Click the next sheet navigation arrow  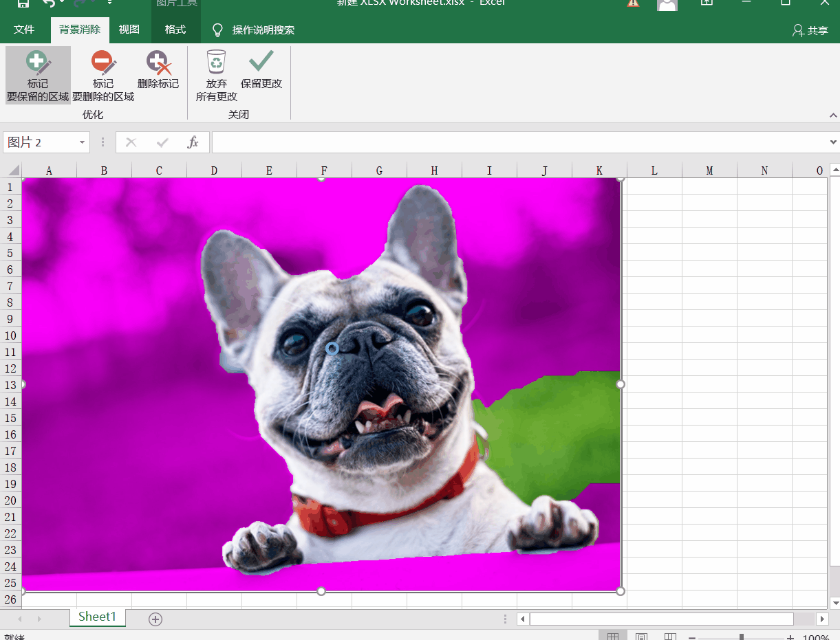(x=39, y=619)
